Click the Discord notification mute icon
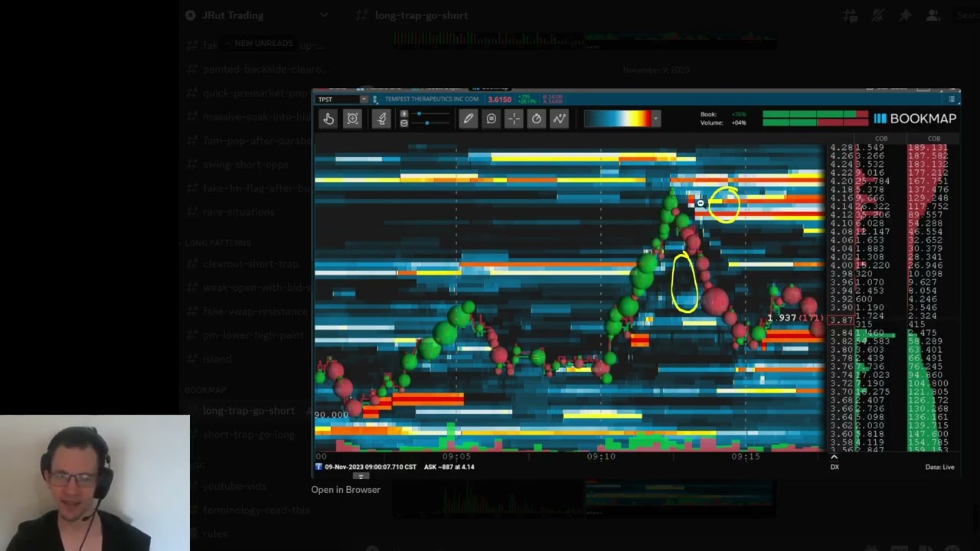The image size is (980, 551). click(x=877, y=15)
